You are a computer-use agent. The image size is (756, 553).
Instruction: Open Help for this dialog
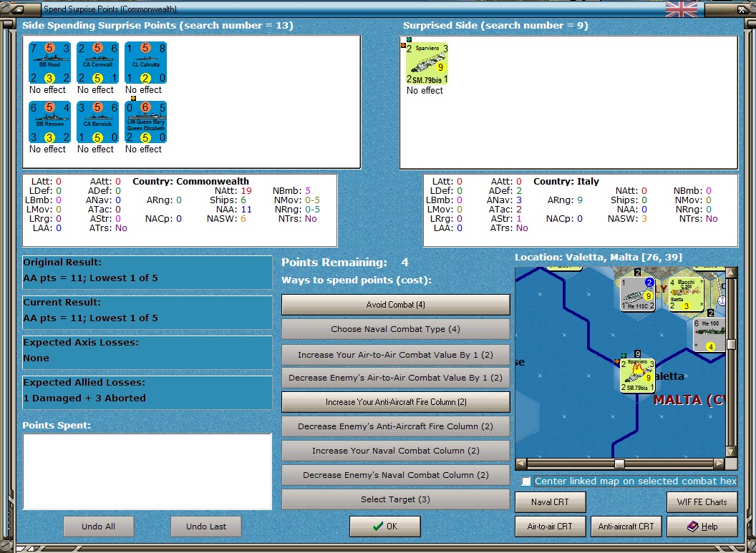coord(702,527)
